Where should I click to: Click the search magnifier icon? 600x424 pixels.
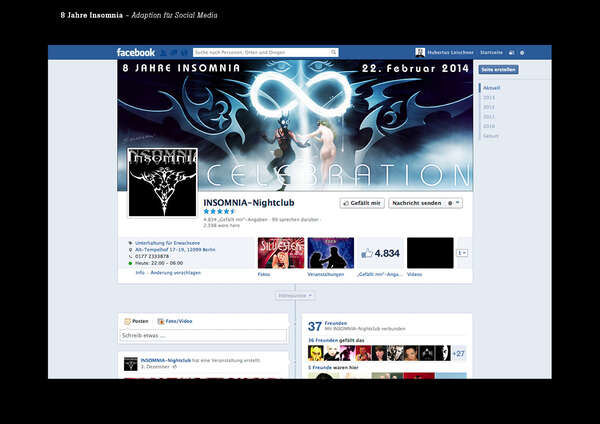pyautogui.click(x=334, y=52)
